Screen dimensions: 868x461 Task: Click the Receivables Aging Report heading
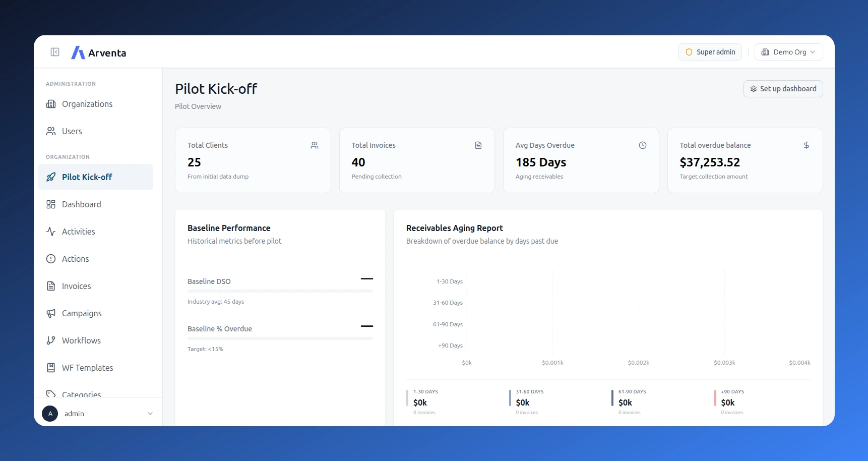tap(455, 228)
